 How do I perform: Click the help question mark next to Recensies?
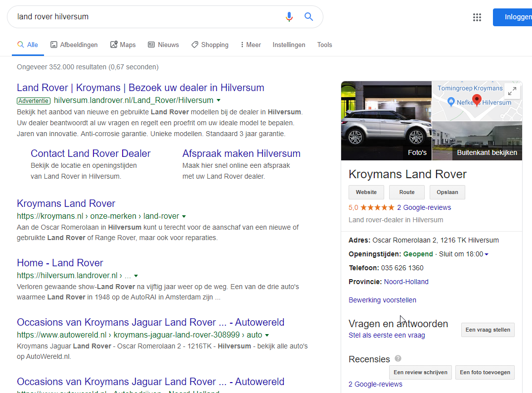point(398,359)
